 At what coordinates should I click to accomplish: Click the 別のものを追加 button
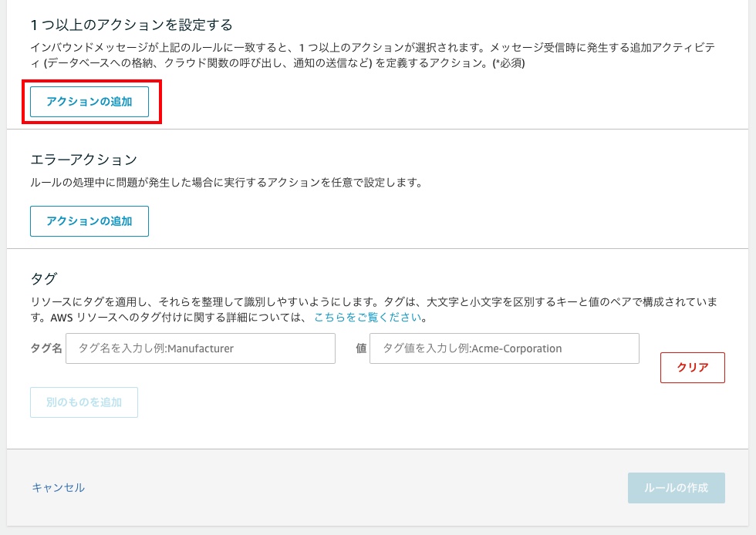(x=84, y=402)
